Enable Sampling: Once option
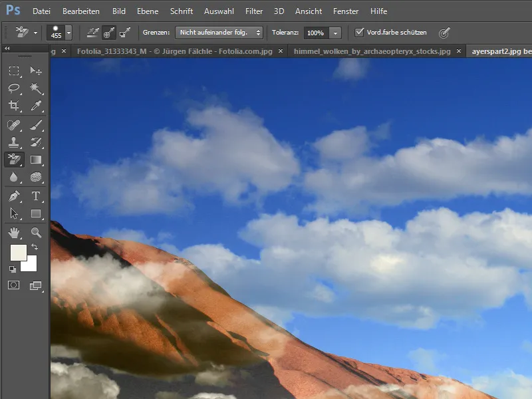 click(108, 33)
